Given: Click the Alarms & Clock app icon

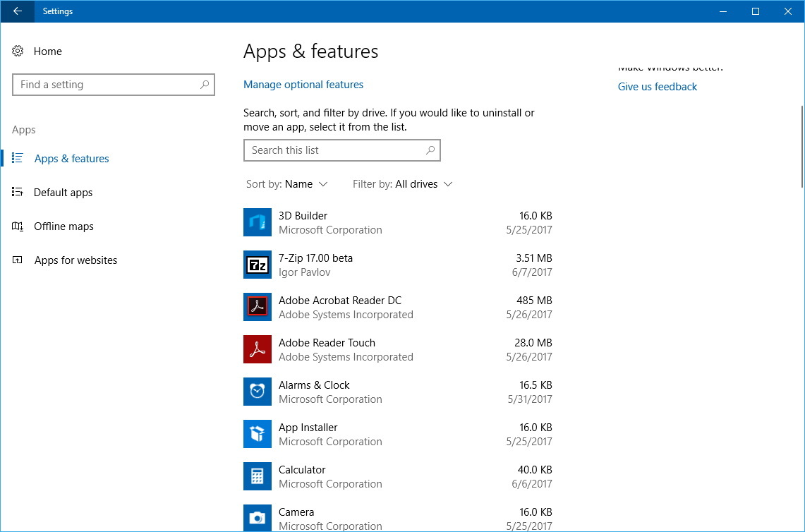Looking at the screenshot, I should coord(257,392).
